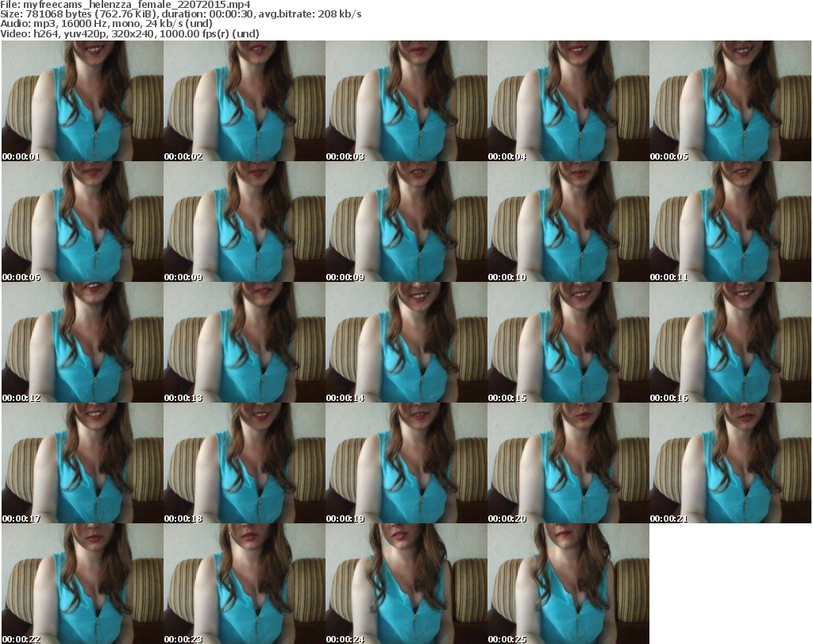Screen dimensions: 813x644
Task: Click the file name myfreecams_helenzza_female_22072015.mp4
Action: coord(137,5)
